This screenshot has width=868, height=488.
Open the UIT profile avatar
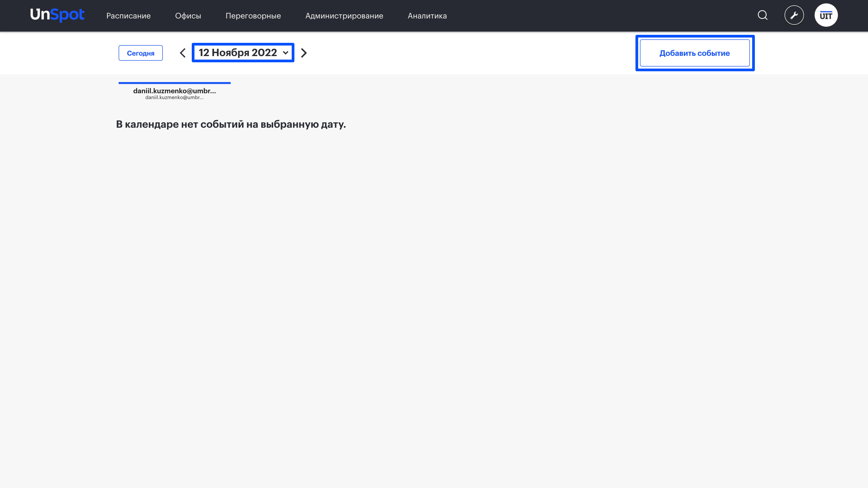point(826,15)
